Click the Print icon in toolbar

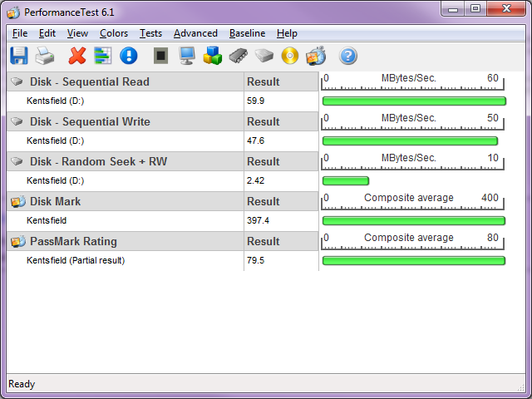click(45, 56)
